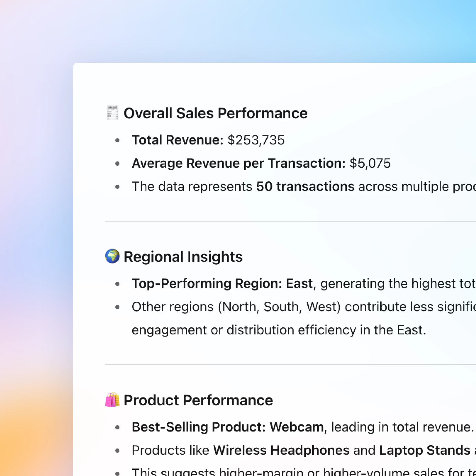Click the Regional Insights heading
Viewport: 476px width, 476px height.
coord(183,257)
